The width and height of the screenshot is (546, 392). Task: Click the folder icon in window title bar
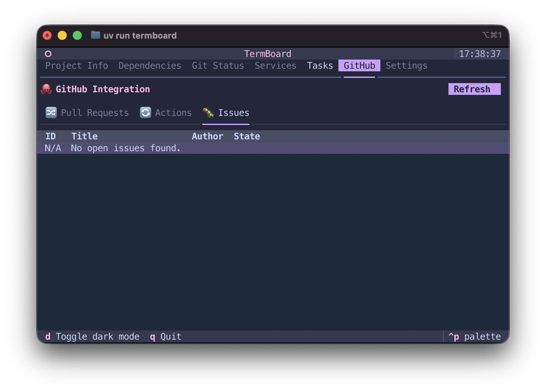coord(95,35)
